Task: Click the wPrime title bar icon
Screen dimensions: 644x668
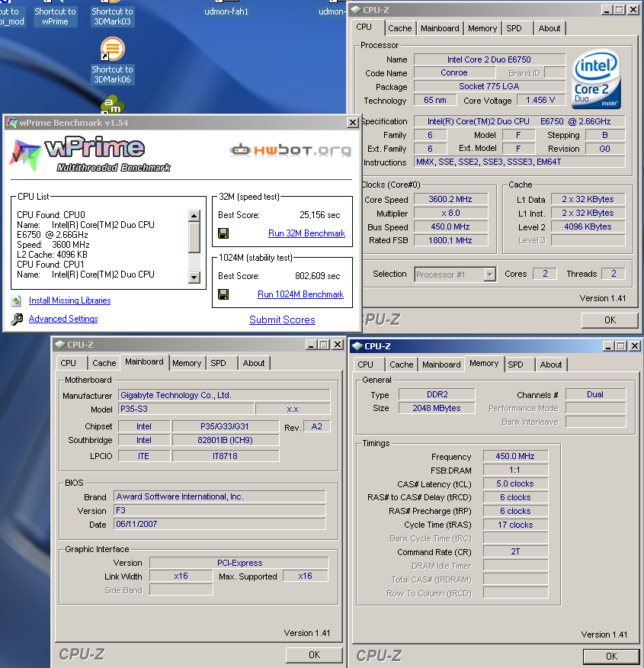Action: click(x=12, y=123)
